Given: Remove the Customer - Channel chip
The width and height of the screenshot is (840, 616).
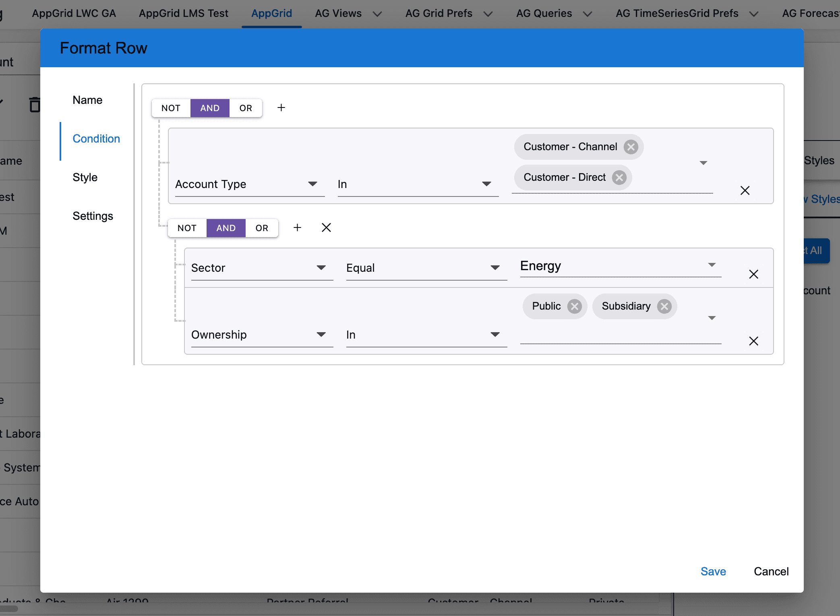Looking at the screenshot, I should coord(631,147).
